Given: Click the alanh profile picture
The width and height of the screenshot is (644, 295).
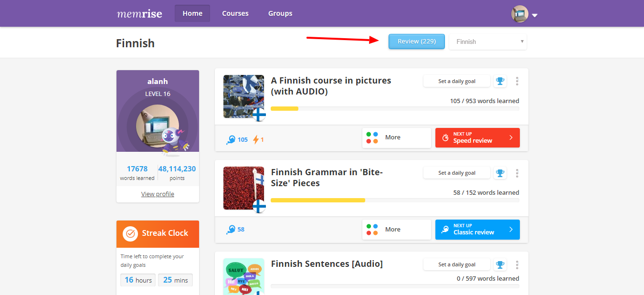Looking at the screenshot, I should 158,126.
